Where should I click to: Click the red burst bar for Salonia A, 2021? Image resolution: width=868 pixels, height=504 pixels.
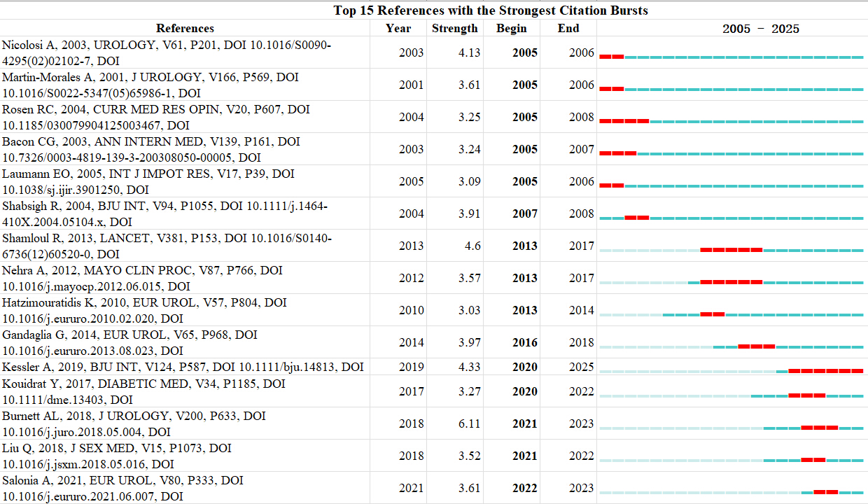click(x=825, y=491)
